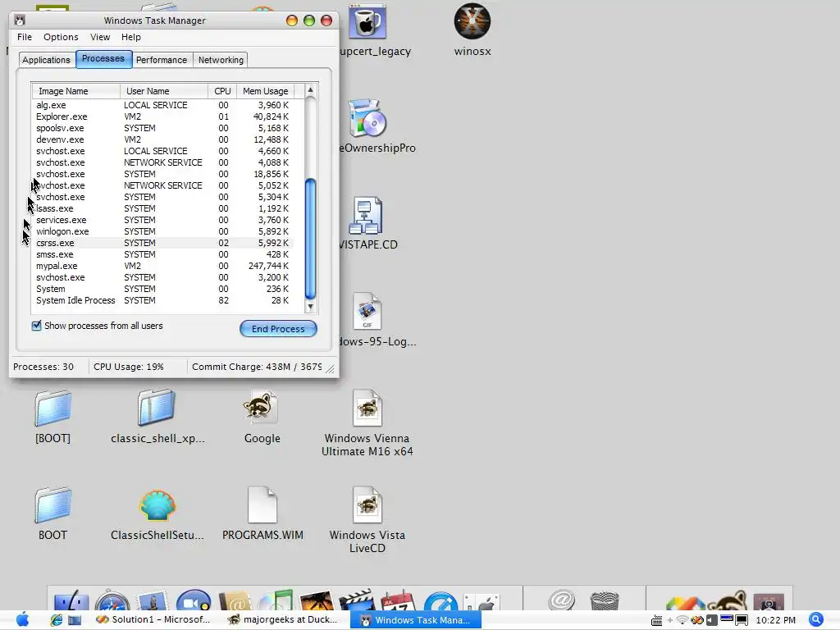Open iPhoto palm tree dock icon
Image resolution: width=840 pixels, height=630 pixels.
click(x=317, y=600)
